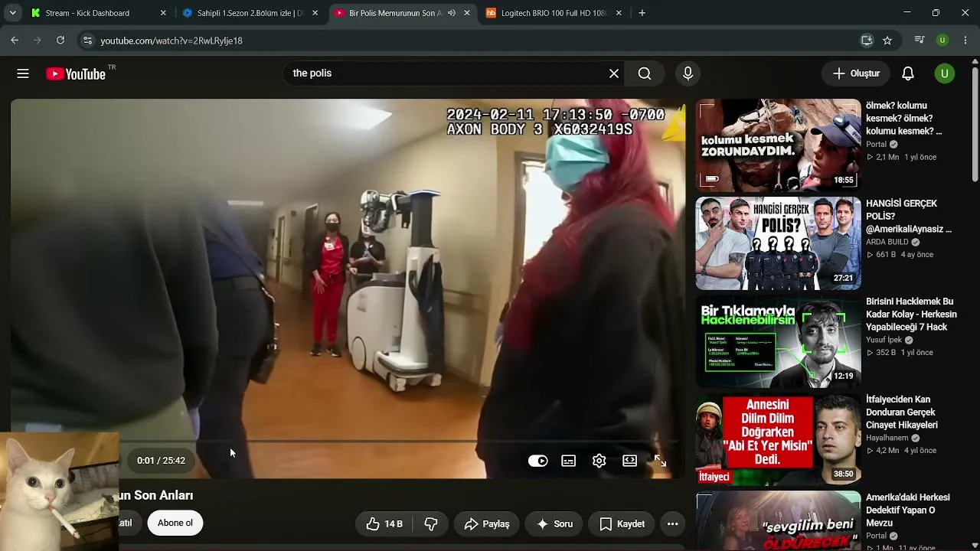Viewport: 980px width, 551px height.
Task: Mute the playing YouTube tab audio
Action: click(x=452, y=13)
